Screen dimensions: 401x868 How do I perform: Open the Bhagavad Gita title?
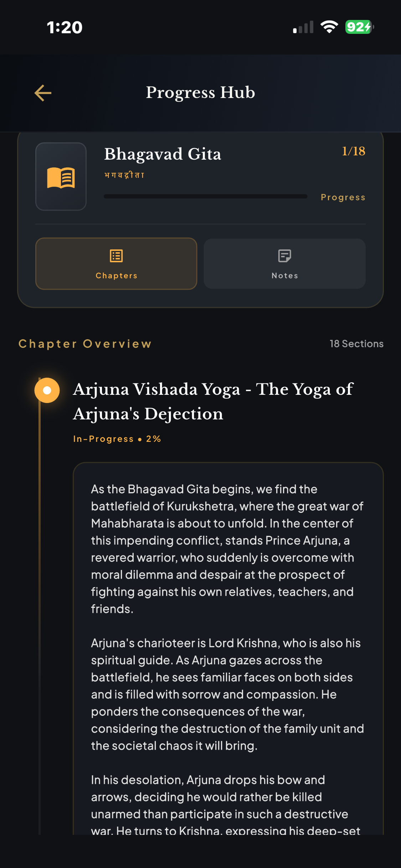(x=163, y=154)
